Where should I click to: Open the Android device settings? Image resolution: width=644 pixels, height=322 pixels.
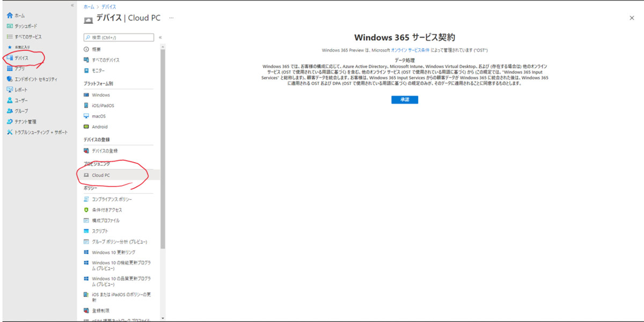click(100, 127)
